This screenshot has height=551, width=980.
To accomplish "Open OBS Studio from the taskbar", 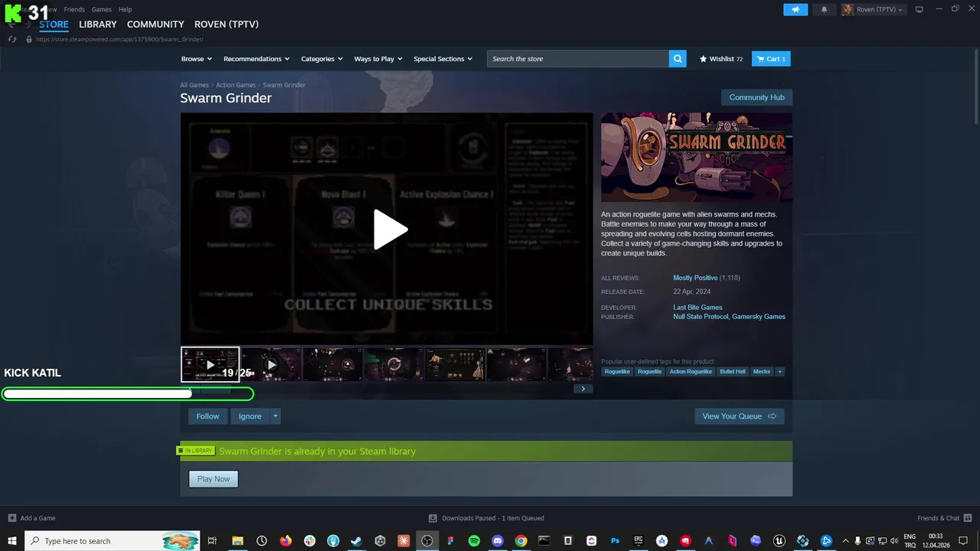I will pos(426,541).
